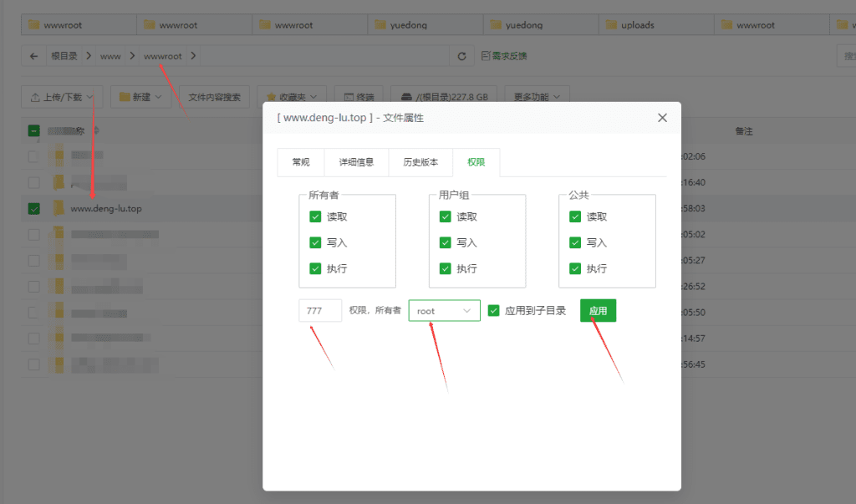
Task: Toggle user group 写入 permission
Action: [x=445, y=242]
